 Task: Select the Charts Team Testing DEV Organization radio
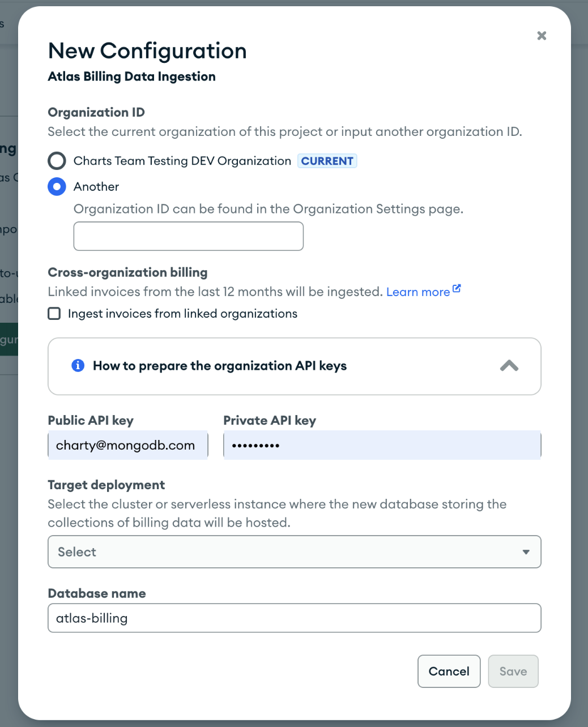(57, 161)
